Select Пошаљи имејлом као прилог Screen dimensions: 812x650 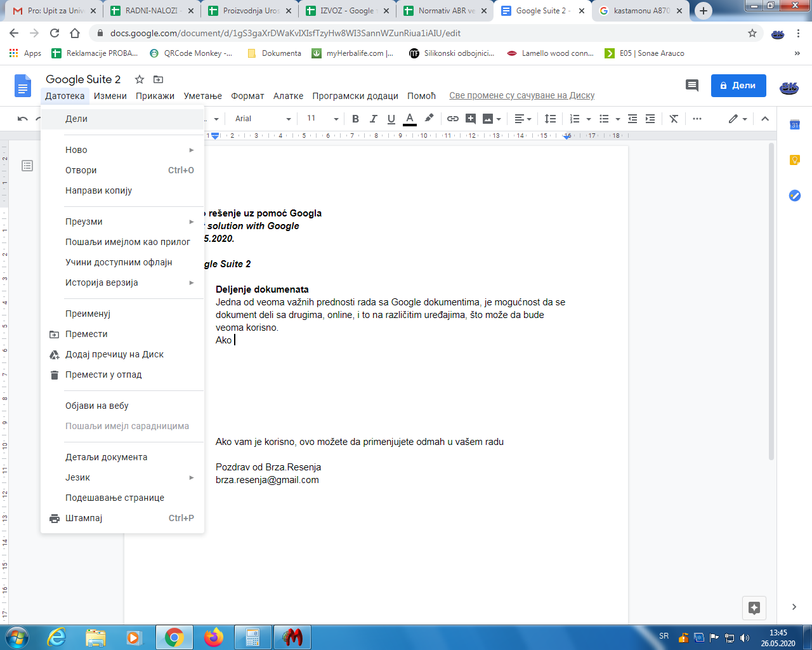[122, 242]
